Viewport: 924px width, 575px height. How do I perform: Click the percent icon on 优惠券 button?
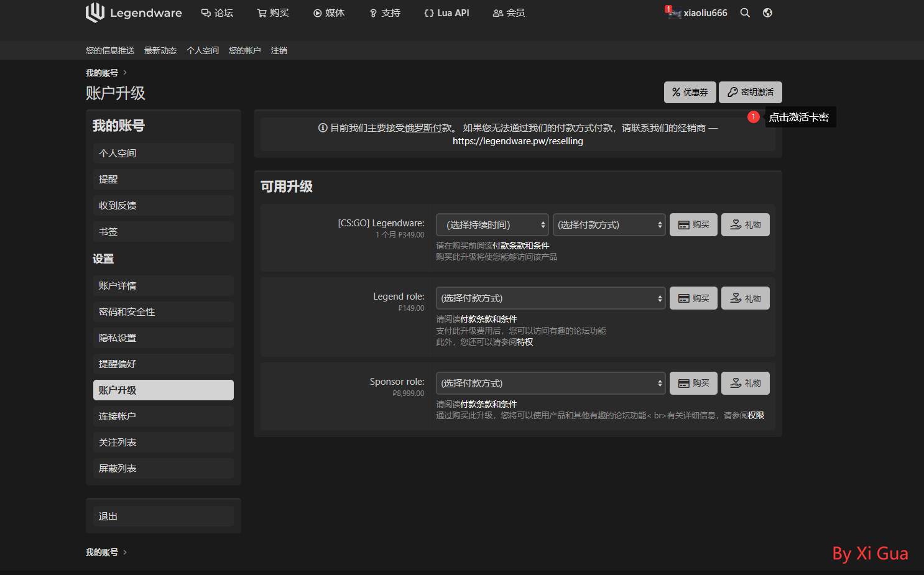pyautogui.click(x=677, y=92)
